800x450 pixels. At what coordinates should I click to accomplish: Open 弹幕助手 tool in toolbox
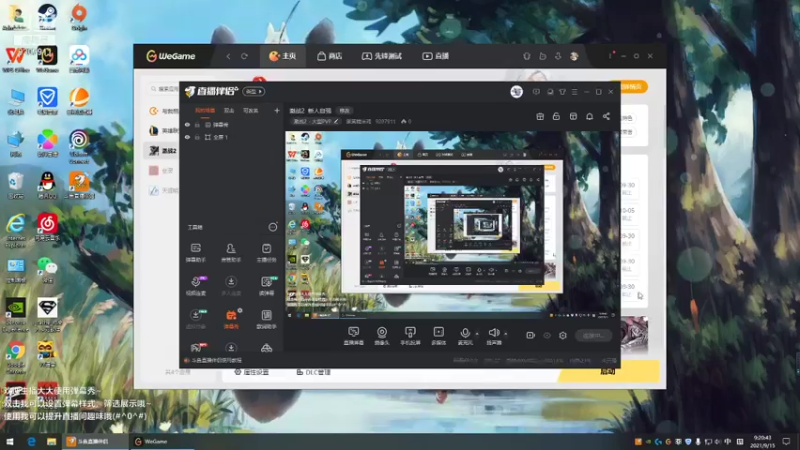(195, 253)
